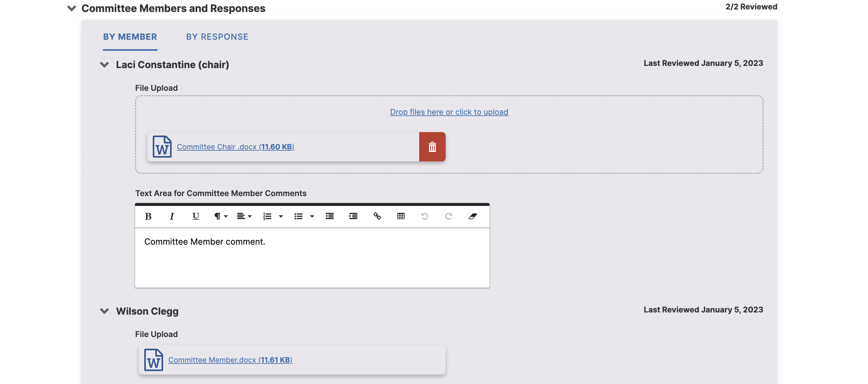Collapse the Laci Constantine (chair) section
The height and width of the screenshot is (384, 868).
pos(105,64)
